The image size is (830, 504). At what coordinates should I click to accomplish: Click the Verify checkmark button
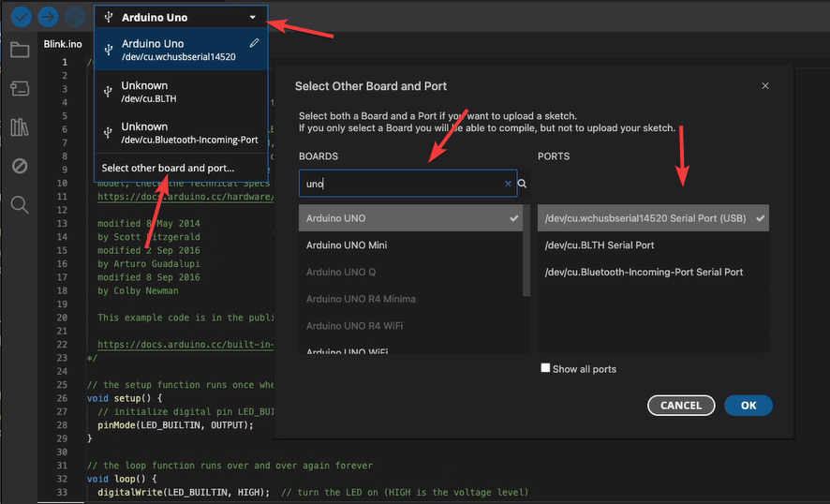coord(22,17)
